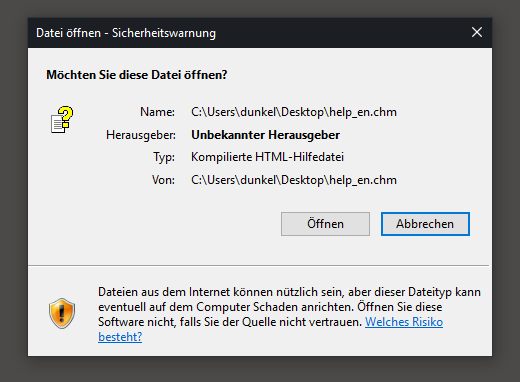Click the 'Herausgeber:' label

pyautogui.click(x=141, y=135)
